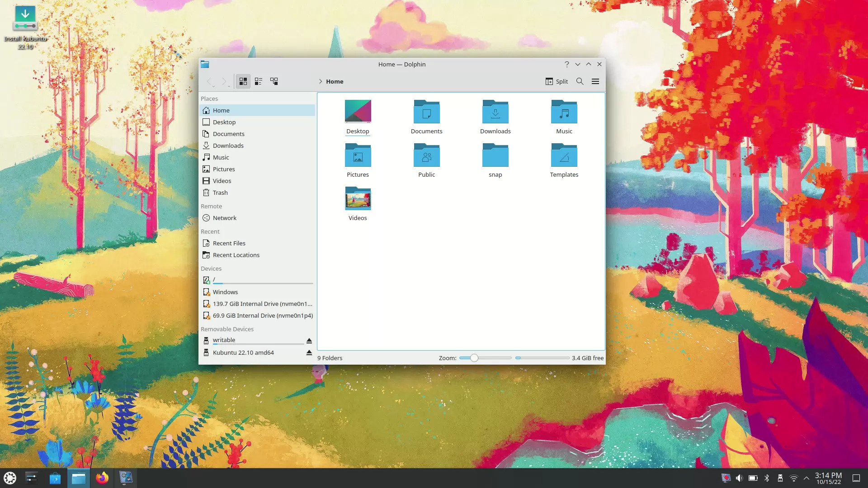This screenshot has width=868, height=488.
Task: Open Recent Locations in sidebar
Action: click(236, 255)
